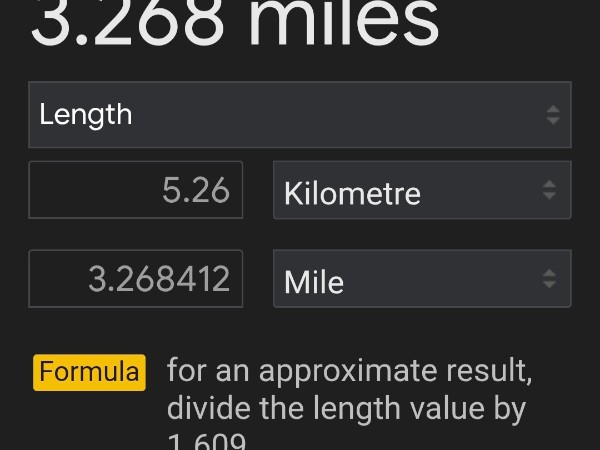Click the down arrow in the Kilometre selector

[549, 196]
